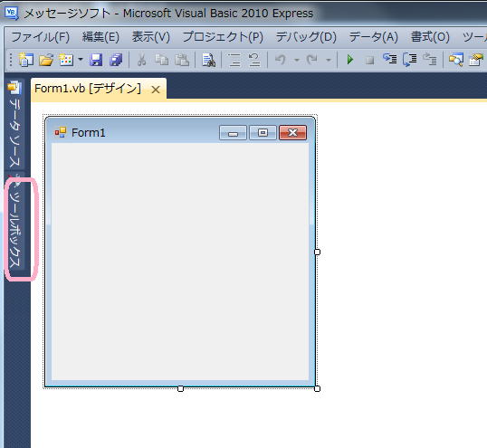The image size is (487, 448).
Task: Click the Step Out icon
Action: point(430,59)
